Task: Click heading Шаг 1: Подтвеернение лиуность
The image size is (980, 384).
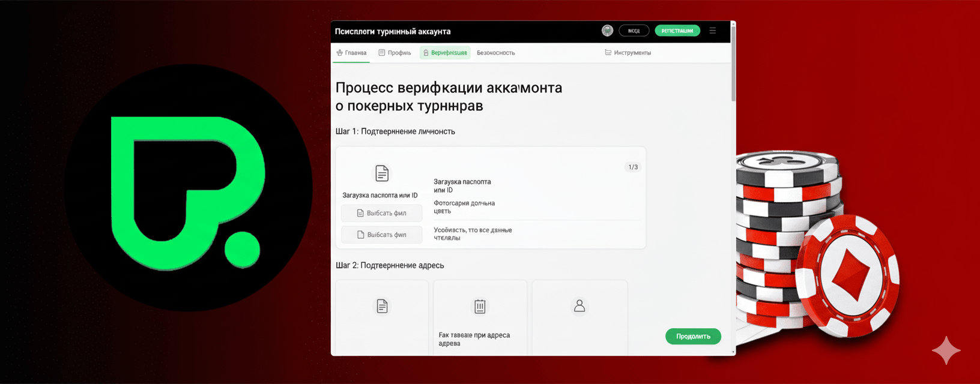Action: tap(395, 131)
